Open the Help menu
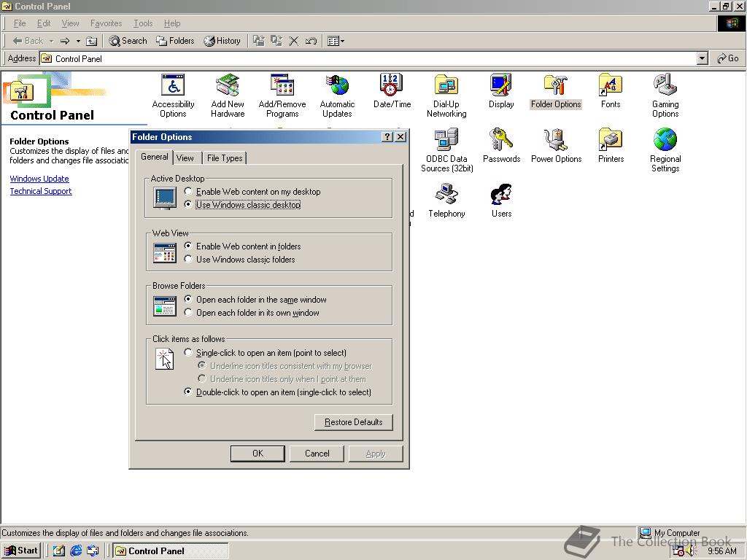Screen dimensions: 747x560 coord(172,23)
